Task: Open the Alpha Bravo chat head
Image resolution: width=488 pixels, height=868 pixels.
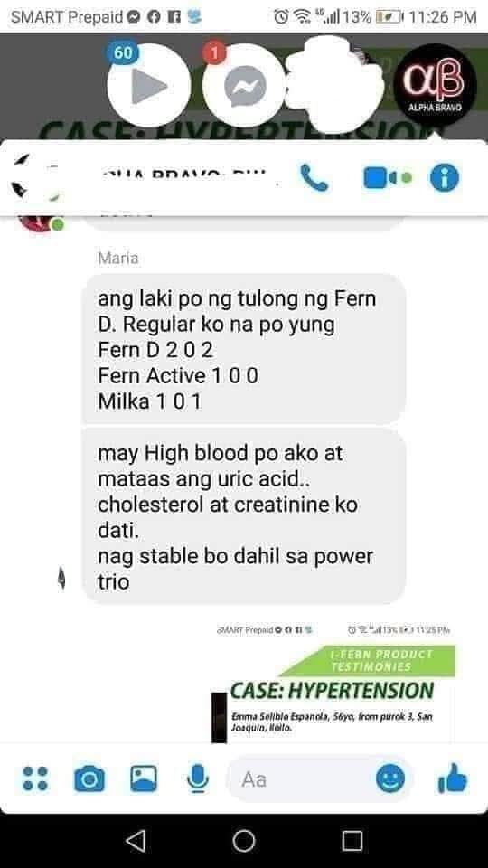Action: (436, 85)
